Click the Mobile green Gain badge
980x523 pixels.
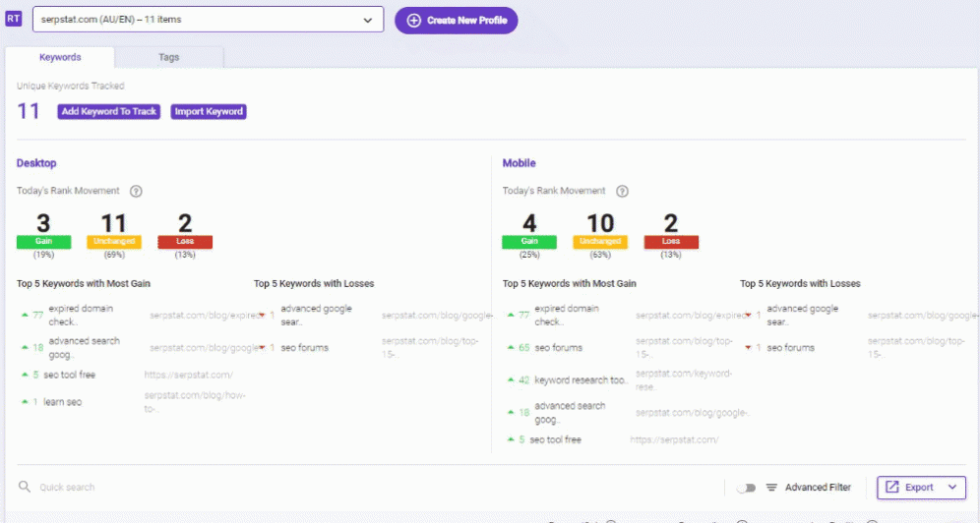(529, 242)
